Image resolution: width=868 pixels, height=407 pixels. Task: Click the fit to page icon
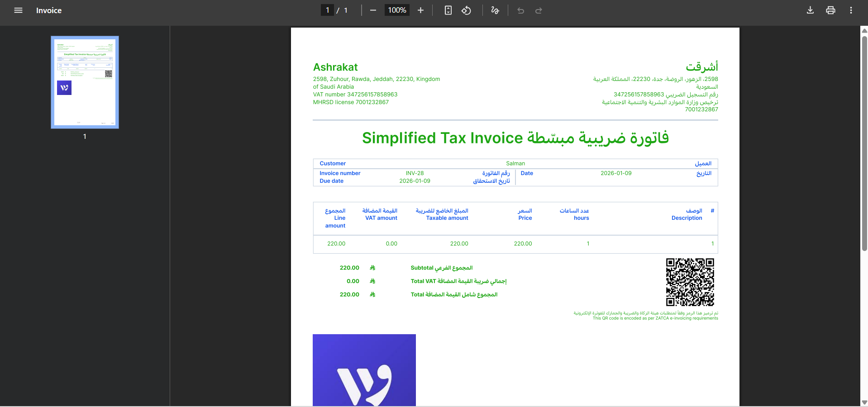point(448,10)
